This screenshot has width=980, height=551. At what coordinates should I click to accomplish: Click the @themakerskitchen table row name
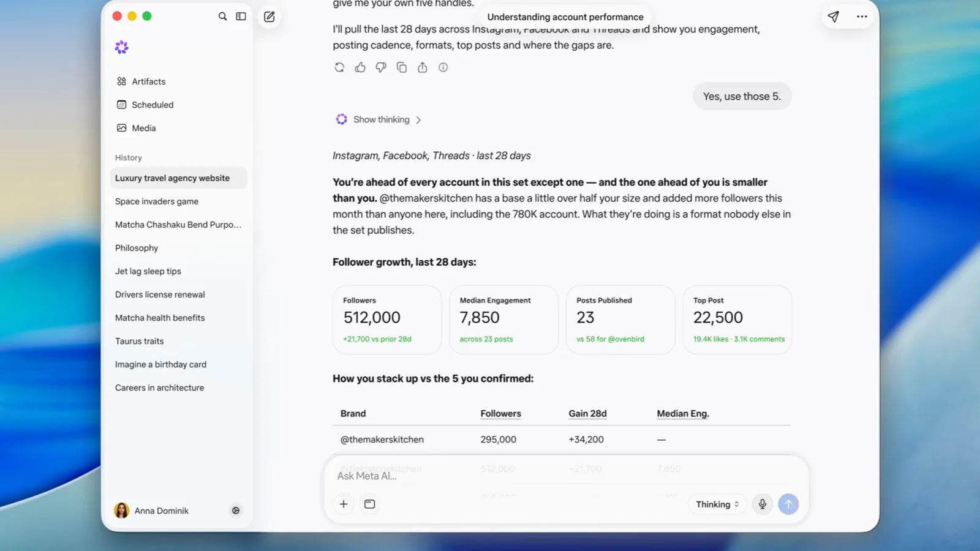pyautogui.click(x=382, y=440)
